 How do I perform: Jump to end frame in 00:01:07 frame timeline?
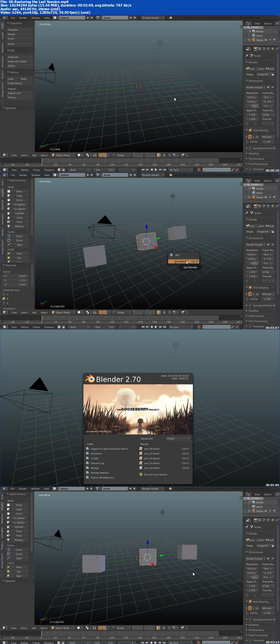click(164, 327)
